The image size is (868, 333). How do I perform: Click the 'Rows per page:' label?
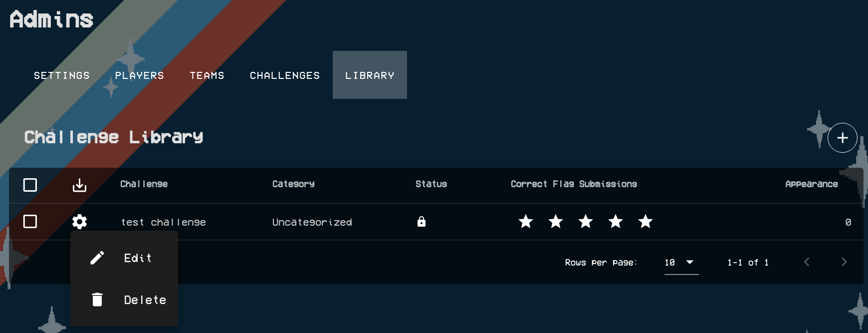click(x=601, y=263)
